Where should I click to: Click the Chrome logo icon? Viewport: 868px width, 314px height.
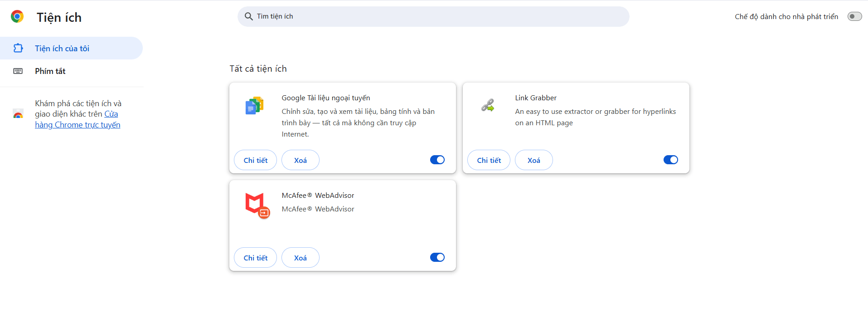[x=17, y=17]
